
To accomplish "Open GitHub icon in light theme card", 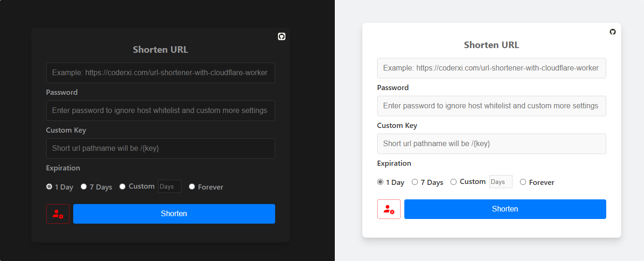I will pos(613,32).
